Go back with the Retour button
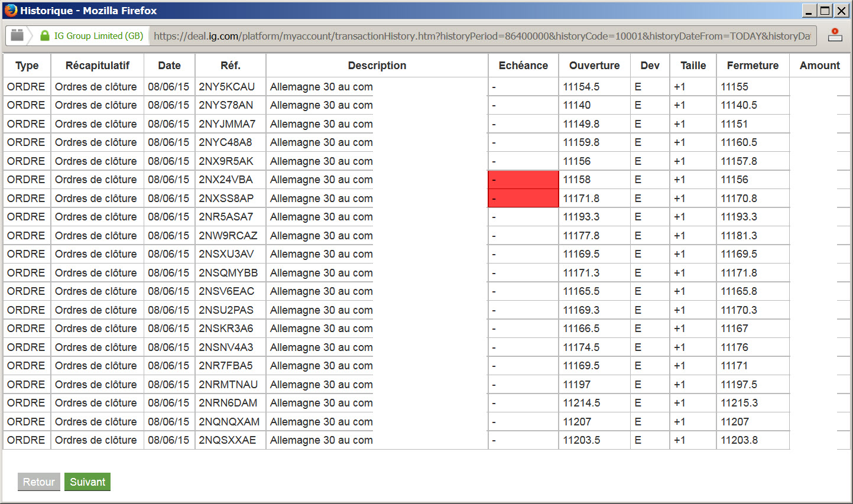 point(39,482)
